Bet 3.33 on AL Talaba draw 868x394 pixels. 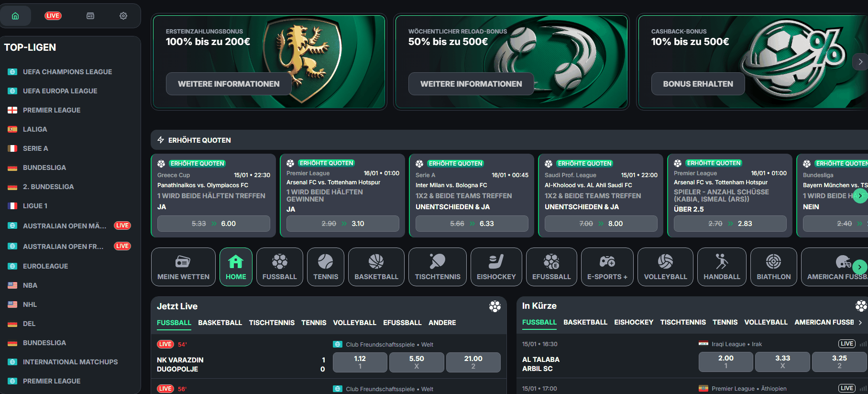[x=782, y=361]
